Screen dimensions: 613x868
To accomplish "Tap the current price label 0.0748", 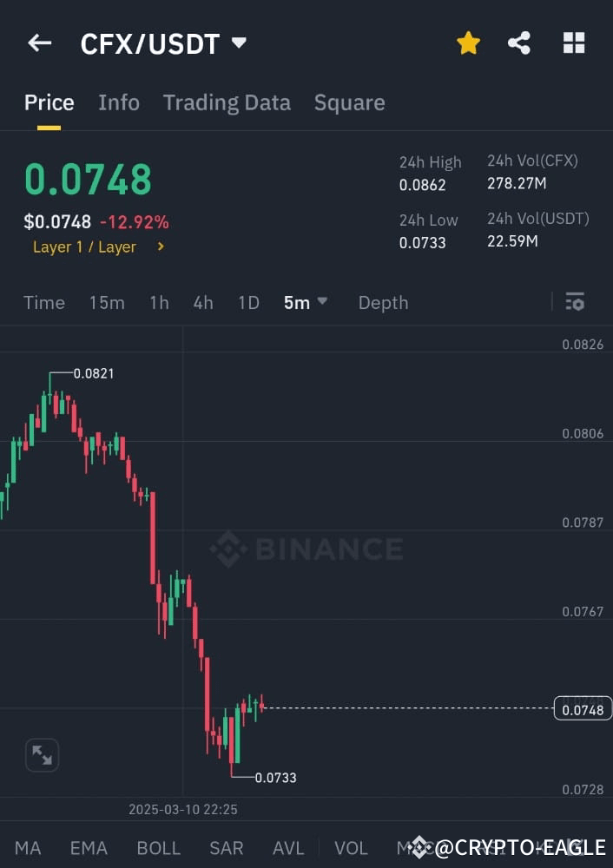I will pos(582,709).
